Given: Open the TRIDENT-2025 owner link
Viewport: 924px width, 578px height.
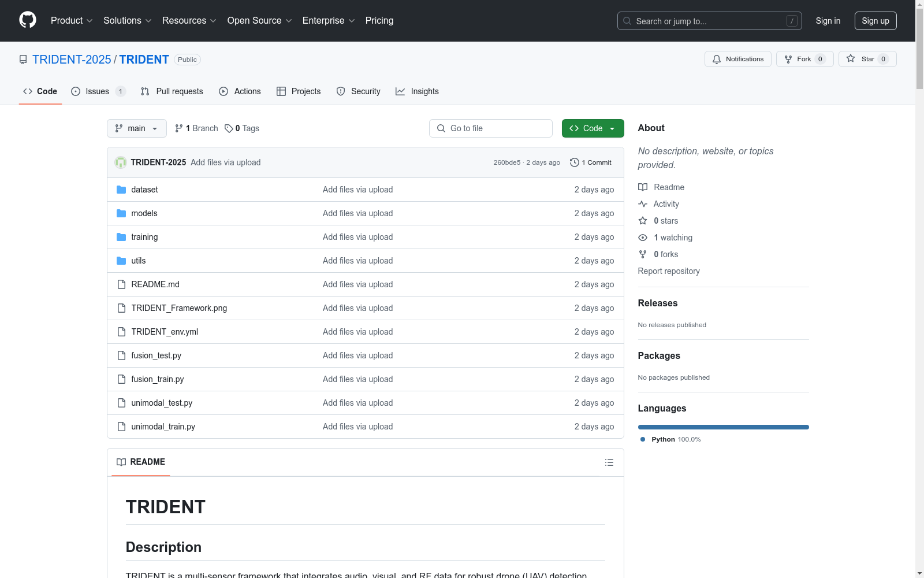Looking at the screenshot, I should tap(72, 60).
